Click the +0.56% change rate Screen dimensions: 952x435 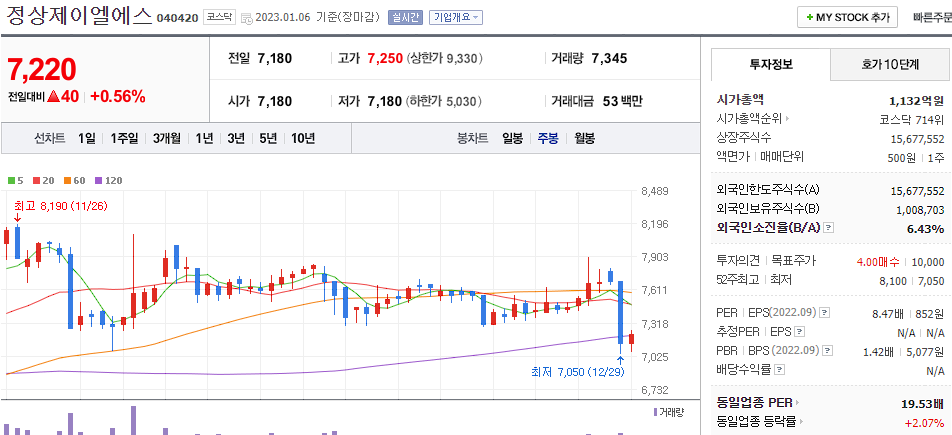pyautogui.click(x=118, y=96)
